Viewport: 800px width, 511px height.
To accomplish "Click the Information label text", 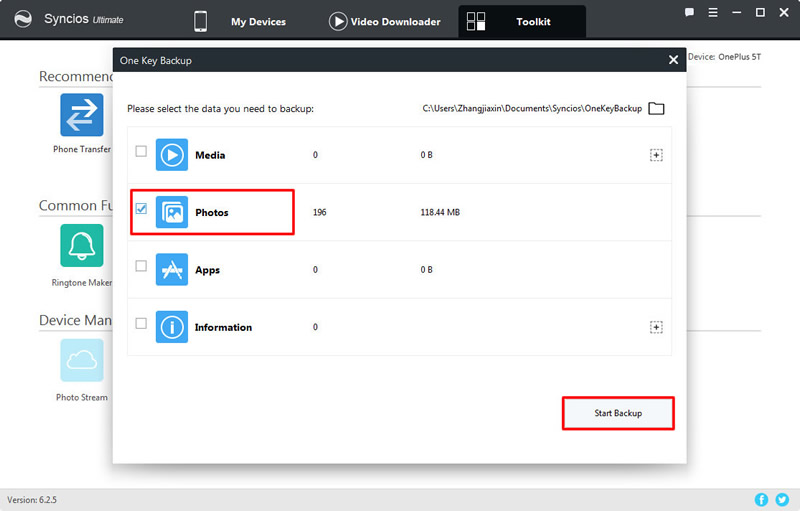I will tap(223, 327).
